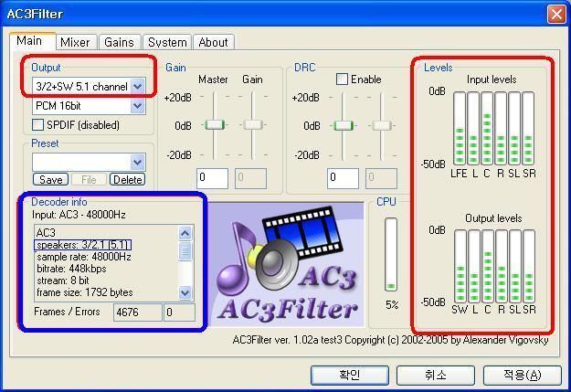Click the decoder info scroll-up arrow
Screen dimensions: 571x392
point(185,233)
